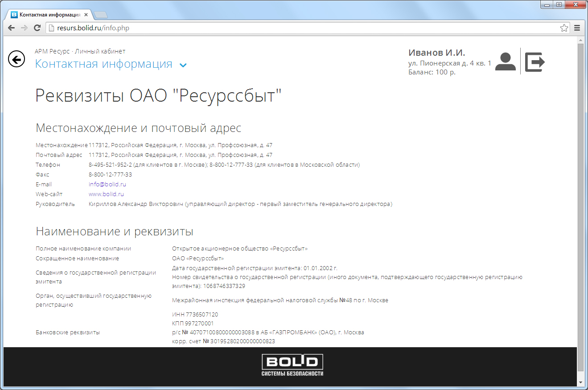Open a new browser tab
The image size is (588, 390).
(x=101, y=15)
